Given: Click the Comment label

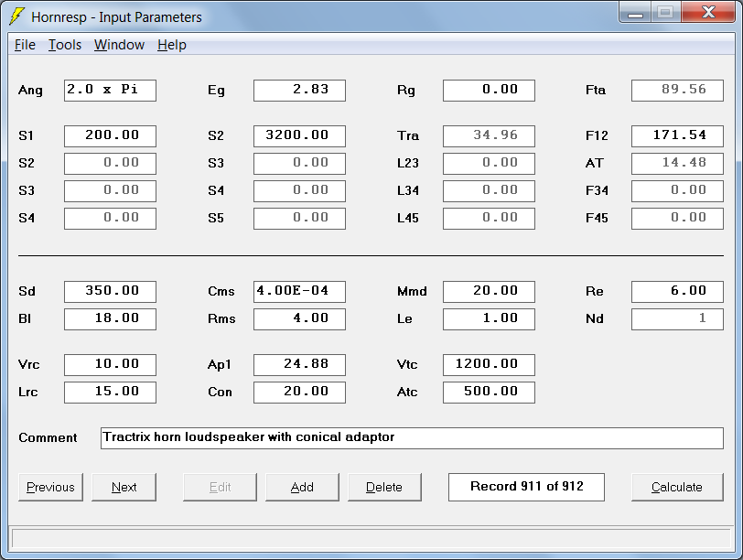Looking at the screenshot, I should pos(48,437).
